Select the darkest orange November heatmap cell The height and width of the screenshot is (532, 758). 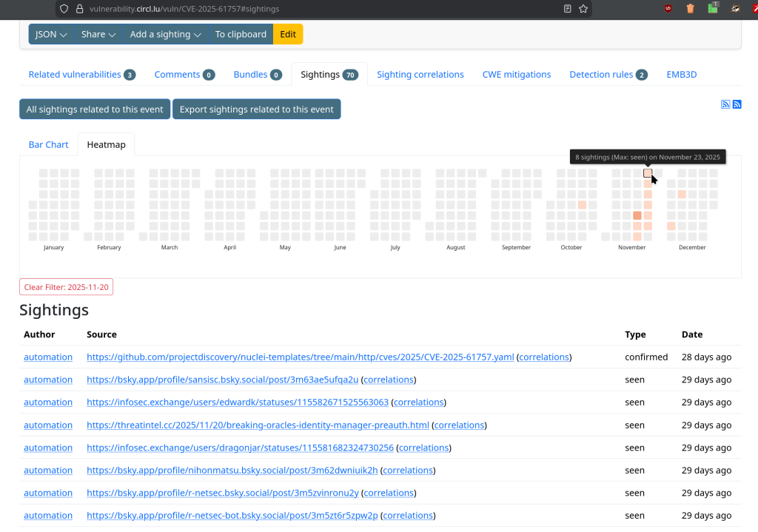coord(637,215)
